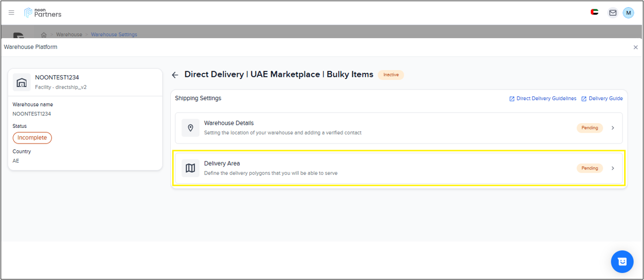Click the warehouse icon beside NOONTEST1234
This screenshot has width=644, height=280.
tap(21, 82)
